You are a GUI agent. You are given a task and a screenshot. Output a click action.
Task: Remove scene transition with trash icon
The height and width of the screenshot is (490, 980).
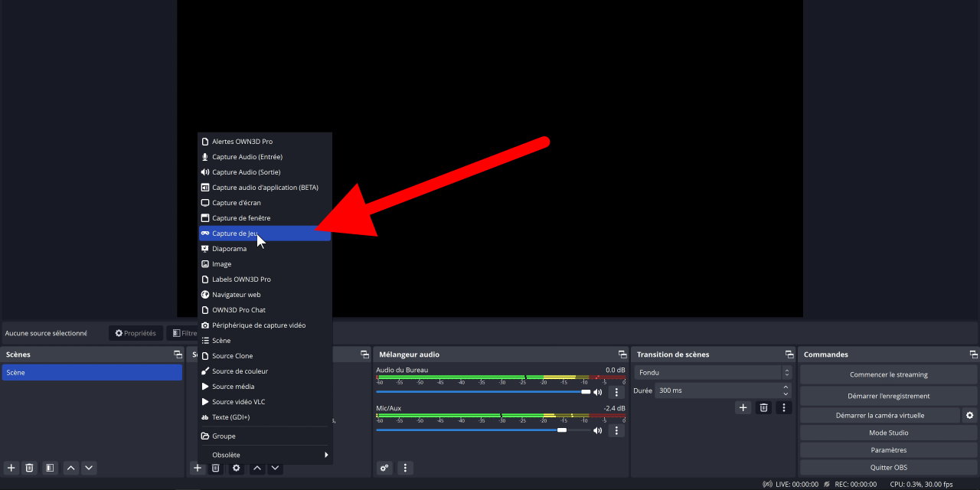763,407
